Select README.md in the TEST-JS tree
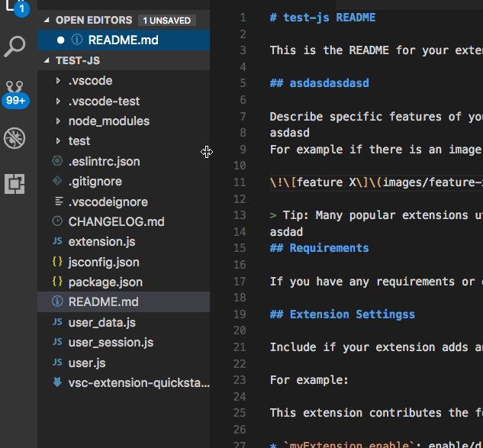The image size is (483, 448). coord(124,302)
